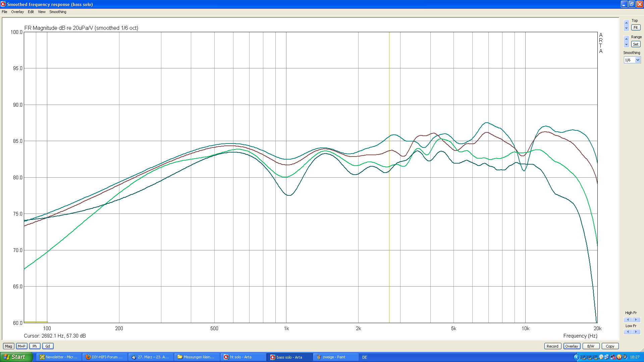Open the File menu

coord(4,12)
